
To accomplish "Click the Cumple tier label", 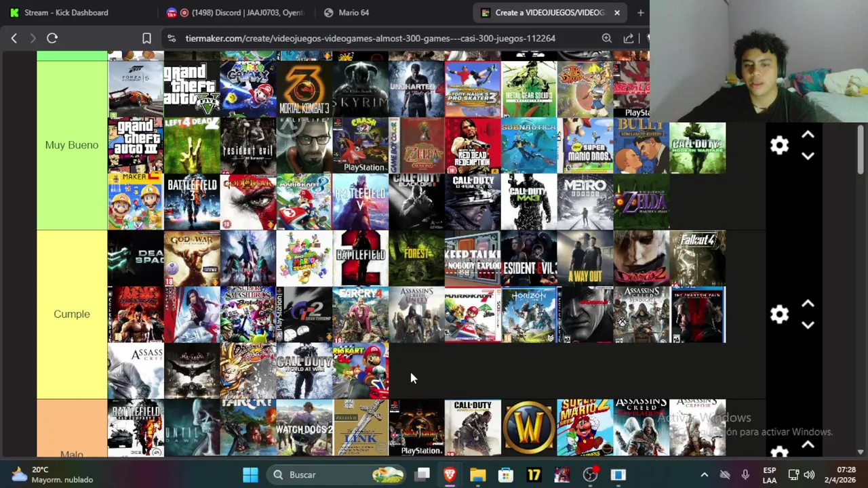I will coord(72,314).
